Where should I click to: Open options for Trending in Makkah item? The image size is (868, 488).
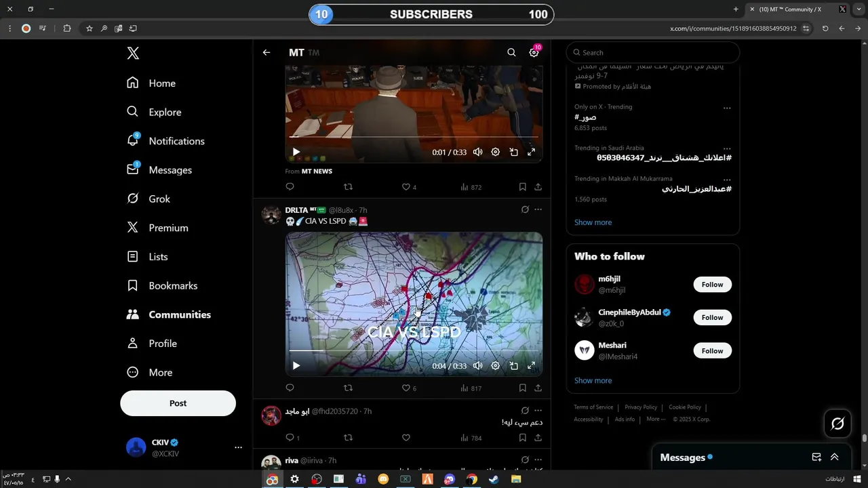coord(727,180)
